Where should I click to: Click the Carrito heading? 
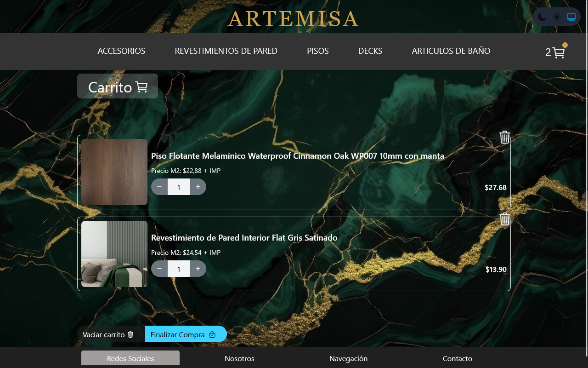pyautogui.click(x=118, y=86)
